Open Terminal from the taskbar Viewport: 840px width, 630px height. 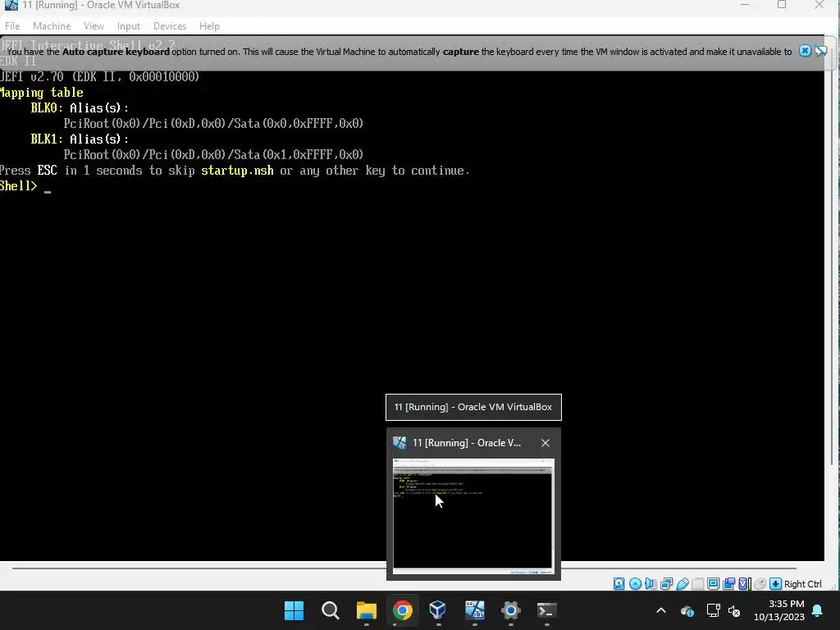pyautogui.click(x=546, y=610)
